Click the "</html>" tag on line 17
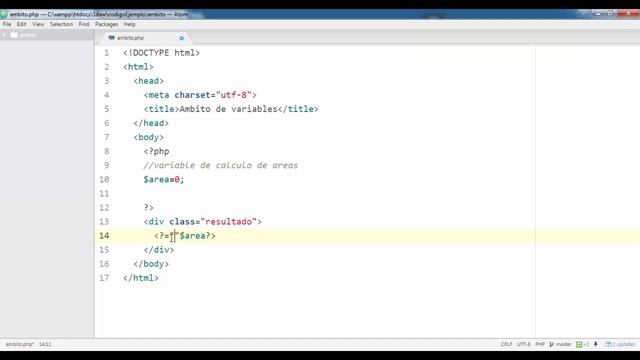This screenshot has height=360, width=640. [x=141, y=278]
